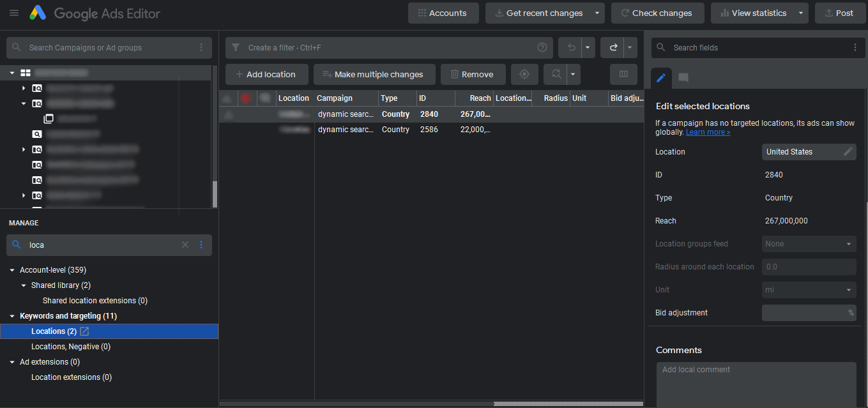Open the column chooser icon
Image resolution: width=868 pixels, height=408 pixels.
coord(623,74)
